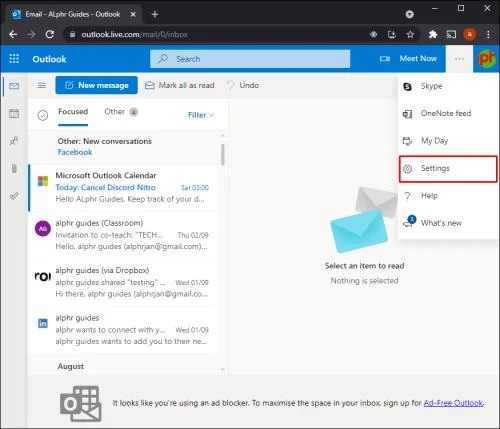
Task: Click Mark all as read
Action: (180, 85)
